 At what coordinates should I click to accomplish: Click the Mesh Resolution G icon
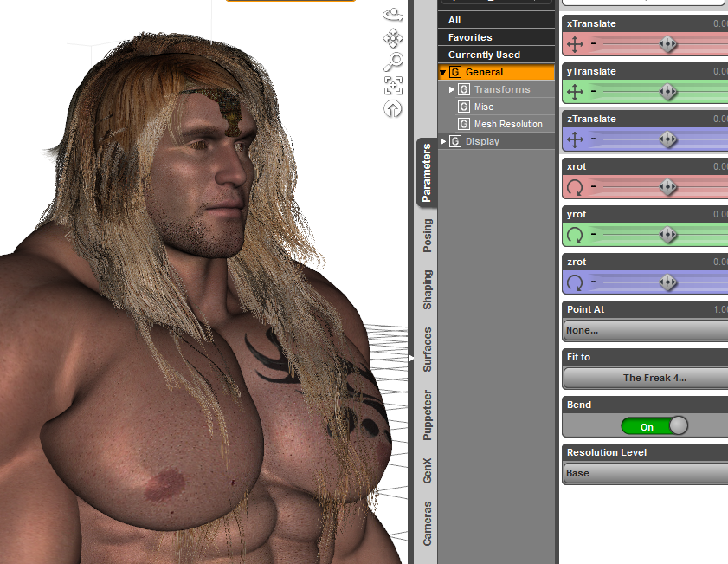(x=464, y=124)
